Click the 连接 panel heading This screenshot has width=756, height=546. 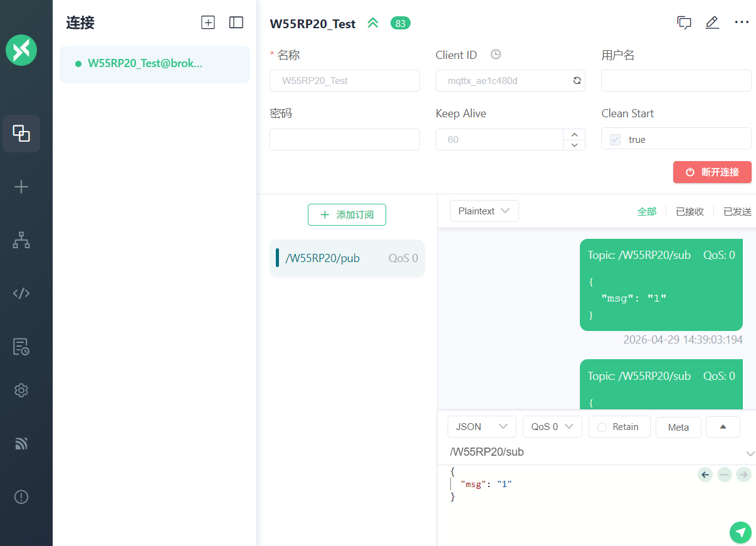[x=80, y=23]
